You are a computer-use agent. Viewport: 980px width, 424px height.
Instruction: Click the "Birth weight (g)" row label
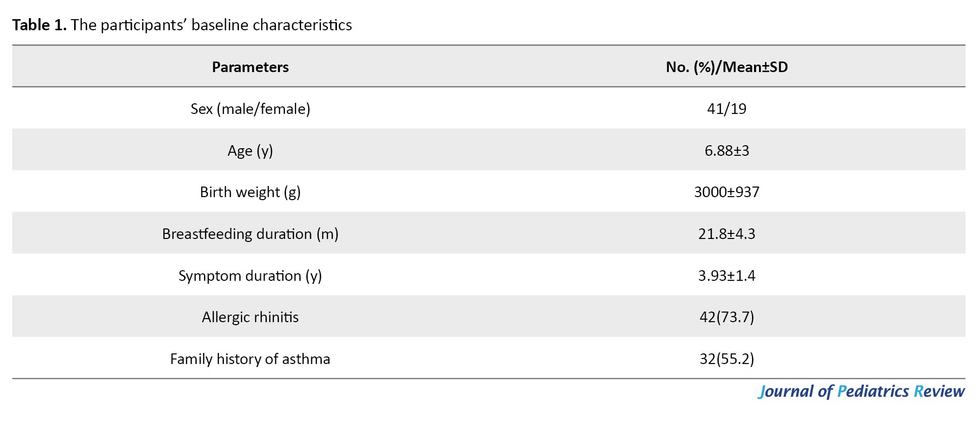(x=250, y=192)
